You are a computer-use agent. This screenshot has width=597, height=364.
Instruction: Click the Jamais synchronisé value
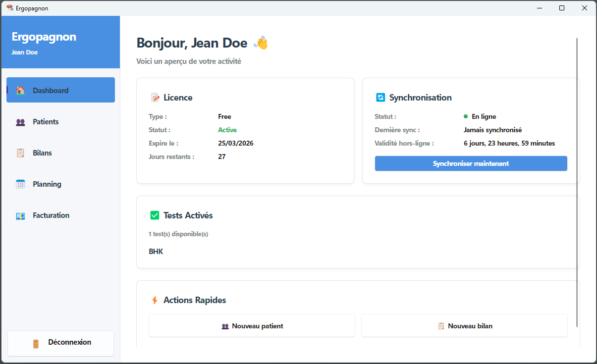pyautogui.click(x=492, y=130)
